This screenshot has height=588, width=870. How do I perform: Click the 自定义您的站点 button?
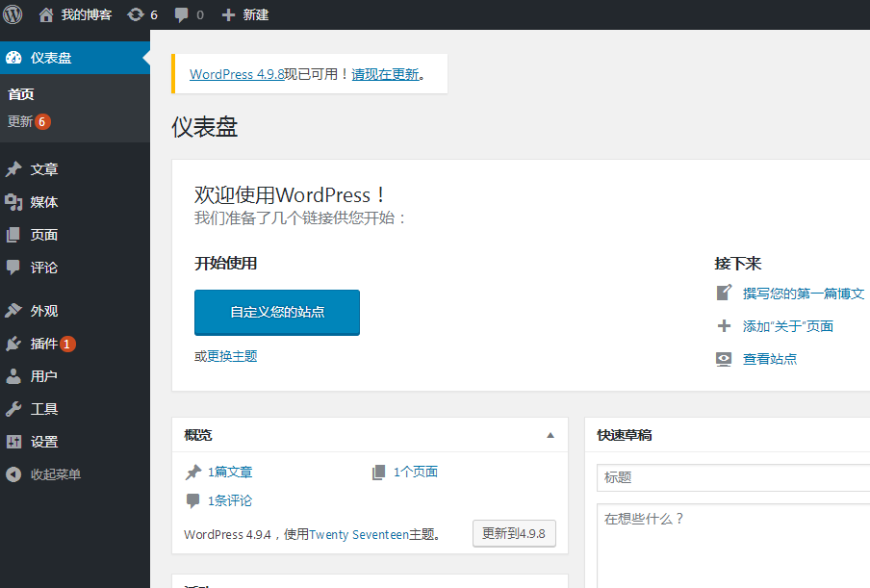[277, 312]
